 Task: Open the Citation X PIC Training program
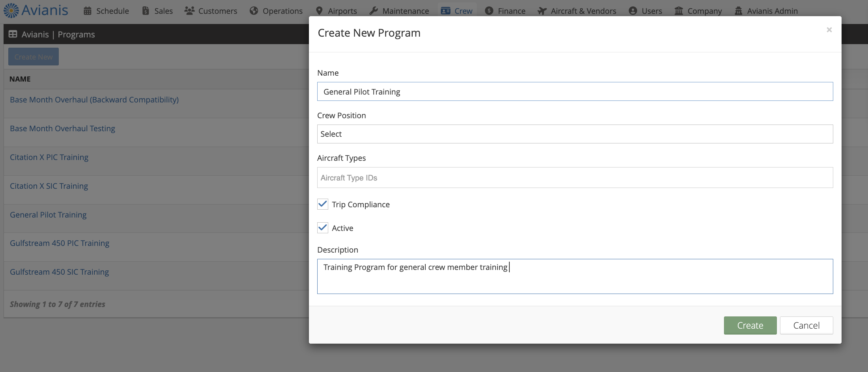(49, 157)
